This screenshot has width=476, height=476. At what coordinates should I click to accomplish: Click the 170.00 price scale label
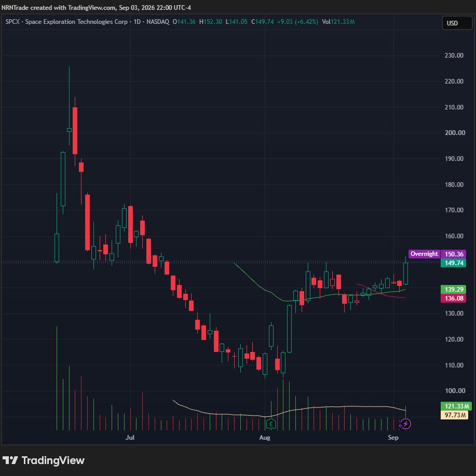tap(454, 210)
